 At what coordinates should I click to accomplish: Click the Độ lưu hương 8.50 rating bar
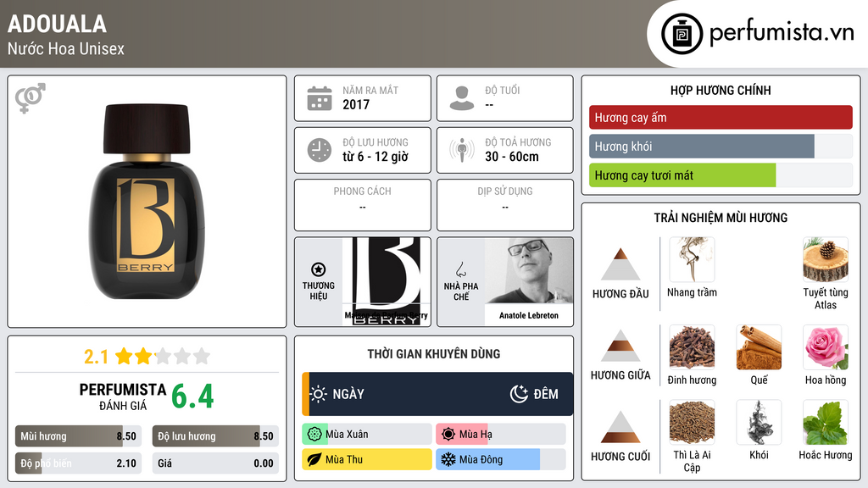[x=215, y=436]
